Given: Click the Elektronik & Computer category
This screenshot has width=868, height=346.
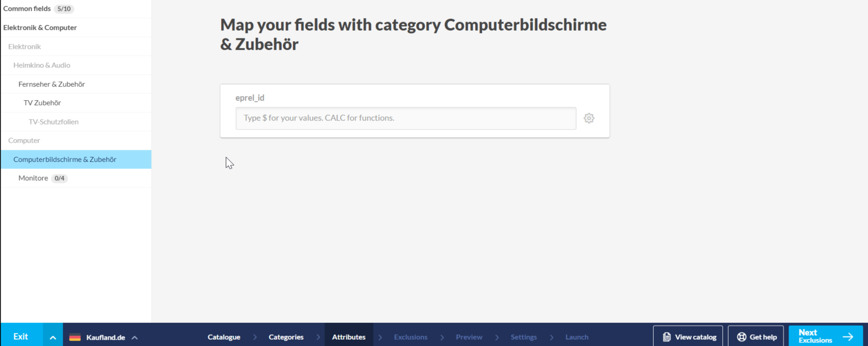Looking at the screenshot, I should (x=40, y=27).
